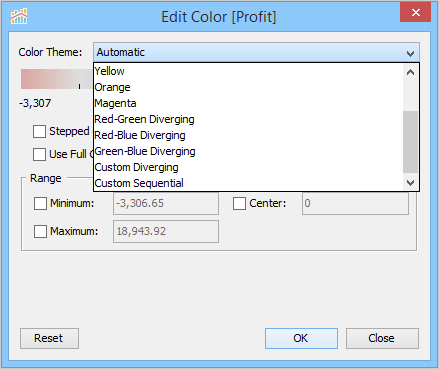Click the Tableau chart icon in title bar
This screenshot has width=439, height=369.
pyautogui.click(x=19, y=16)
